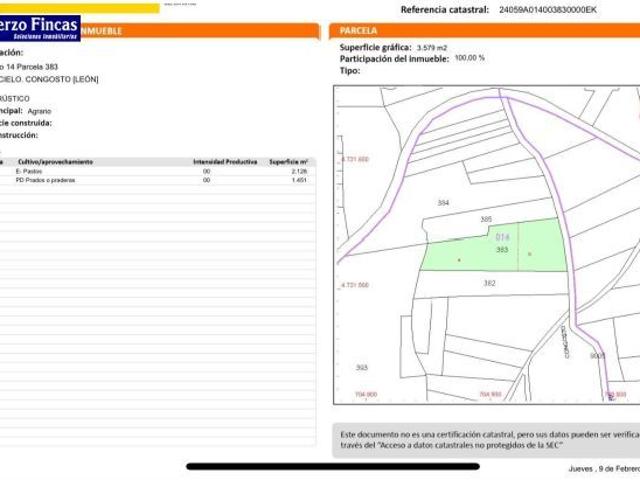Viewport: 640px width, 480px height.
Task: Click the yellow bar at the top
Action: click(120, 8)
